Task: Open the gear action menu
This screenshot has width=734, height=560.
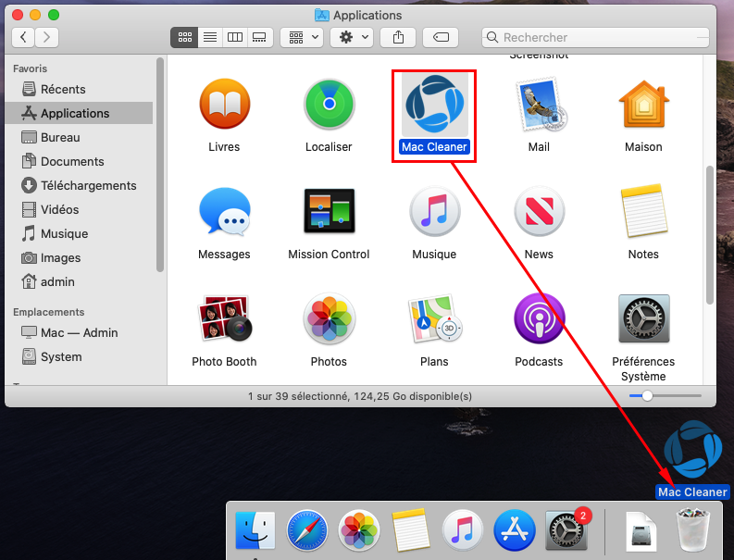Action: point(352,37)
